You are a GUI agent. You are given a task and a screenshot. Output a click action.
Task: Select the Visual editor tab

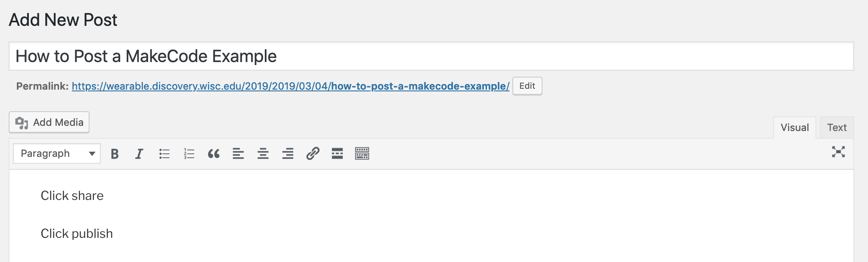click(x=794, y=127)
